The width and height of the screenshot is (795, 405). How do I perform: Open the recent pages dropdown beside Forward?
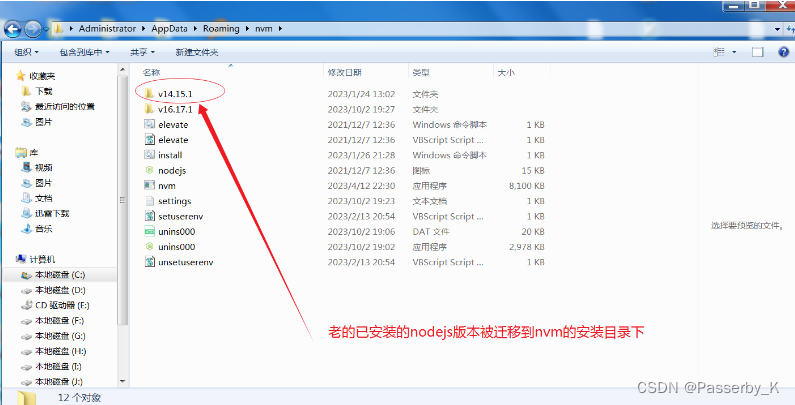coord(46,29)
